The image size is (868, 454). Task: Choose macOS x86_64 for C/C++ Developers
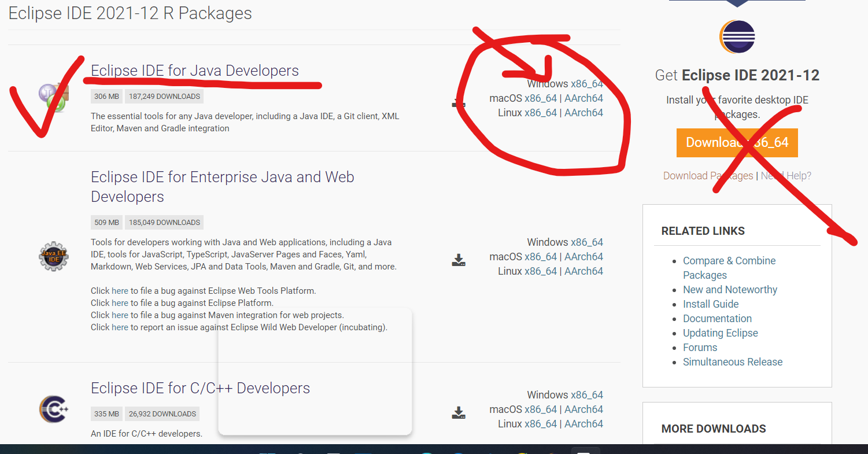[541, 409]
